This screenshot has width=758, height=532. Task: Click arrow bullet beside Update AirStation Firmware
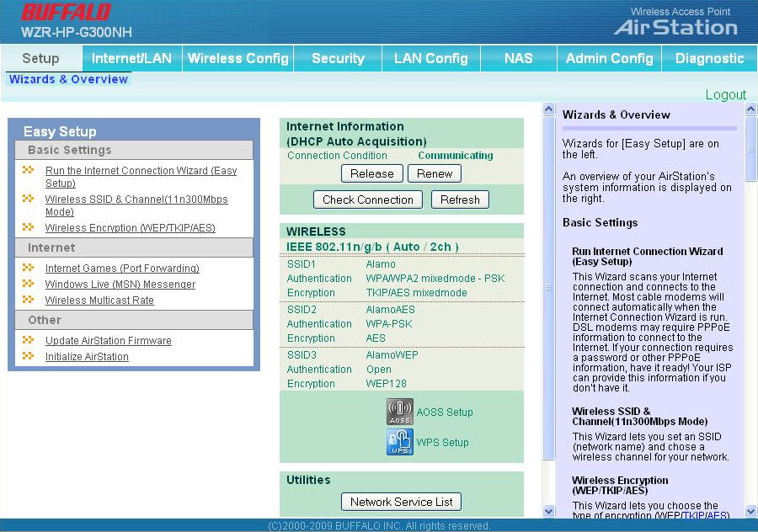[x=29, y=340]
